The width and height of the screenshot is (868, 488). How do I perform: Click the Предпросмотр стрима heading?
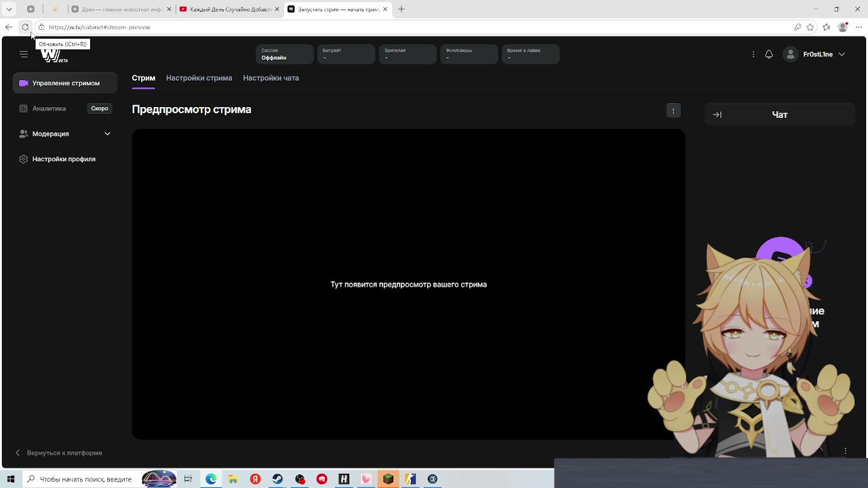coord(191,109)
